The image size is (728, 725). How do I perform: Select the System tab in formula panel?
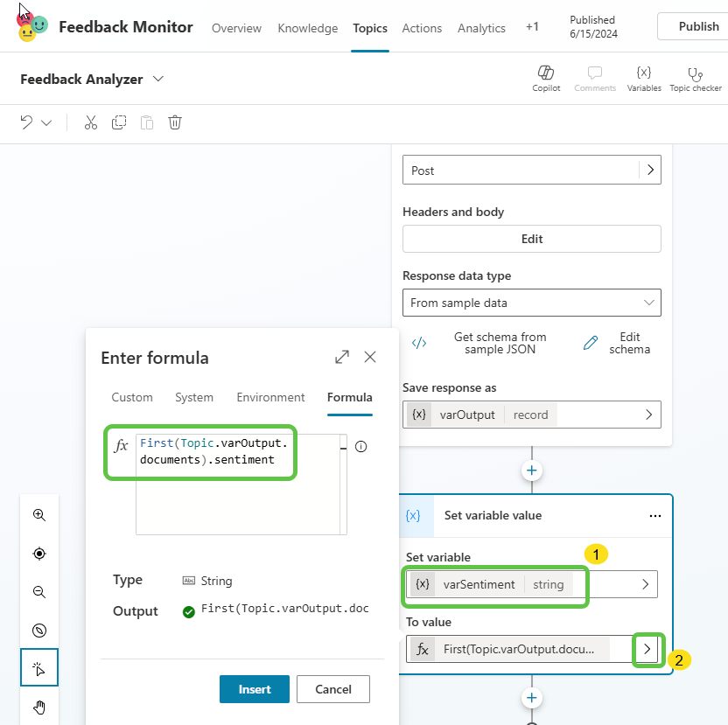coord(194,397)
